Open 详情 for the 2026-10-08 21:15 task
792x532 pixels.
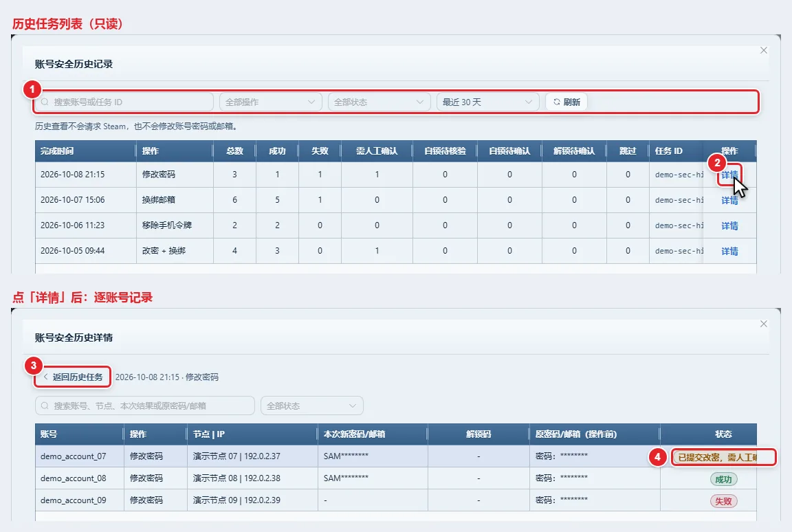click(729, 175)
